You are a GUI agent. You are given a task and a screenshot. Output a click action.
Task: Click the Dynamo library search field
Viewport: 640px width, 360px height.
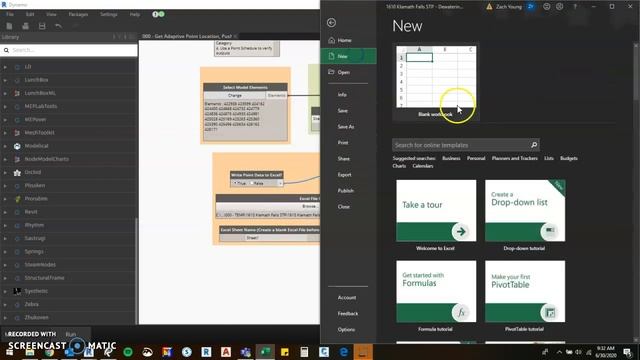click(69, 50)
